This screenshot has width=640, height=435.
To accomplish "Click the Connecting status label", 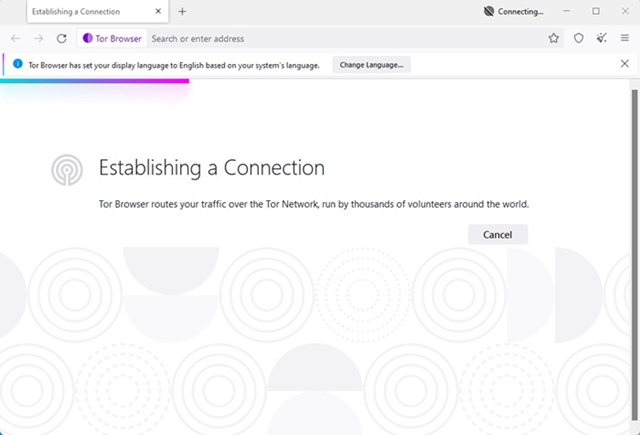I will [520, 11].
